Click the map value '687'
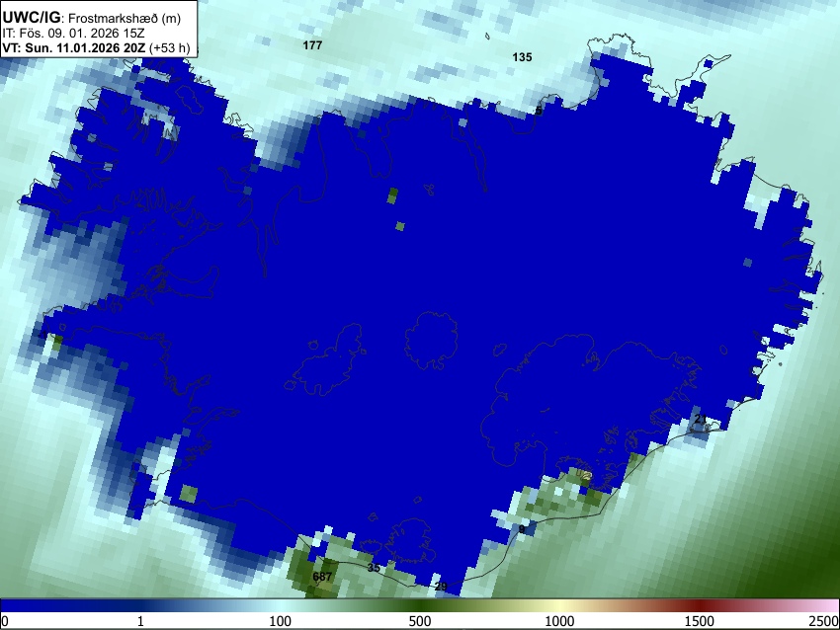The height and width of the screenshot is (630, 840). tap(322, 577)
